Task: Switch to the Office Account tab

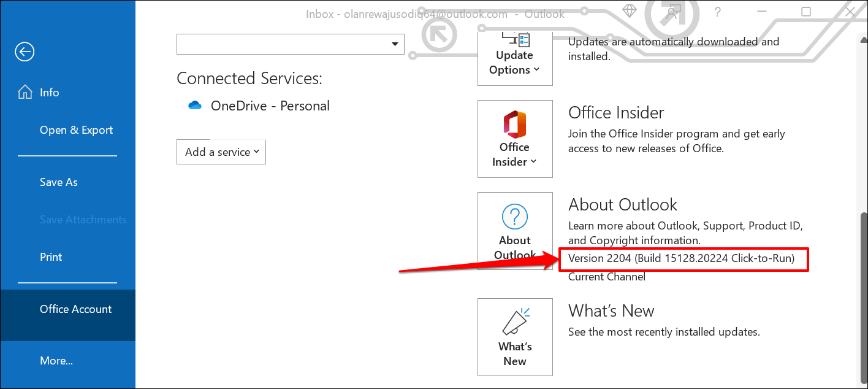Action: (75, 309)
